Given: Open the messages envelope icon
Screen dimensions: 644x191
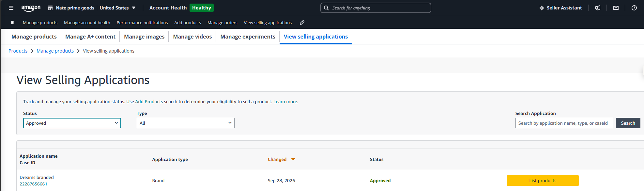Looking at the screenshot, I should [616, 8].
